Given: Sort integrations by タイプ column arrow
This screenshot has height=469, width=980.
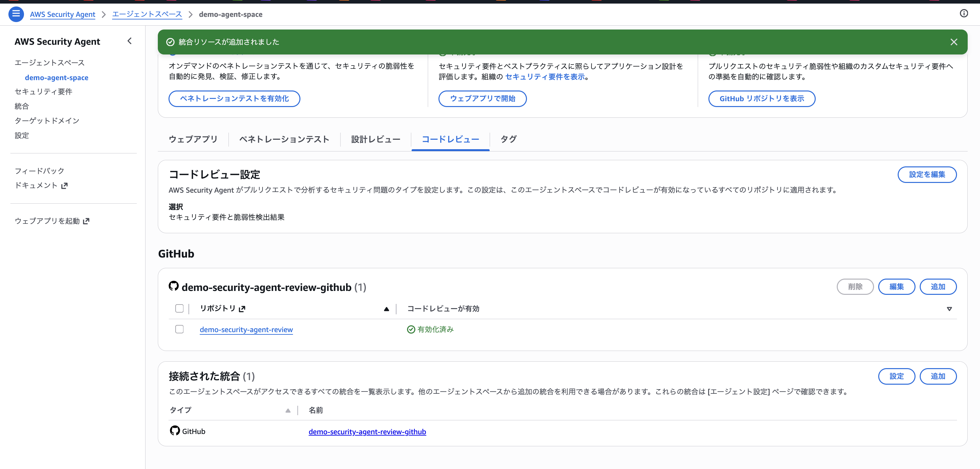Looking at the screenshot, I should pos(288,411).
